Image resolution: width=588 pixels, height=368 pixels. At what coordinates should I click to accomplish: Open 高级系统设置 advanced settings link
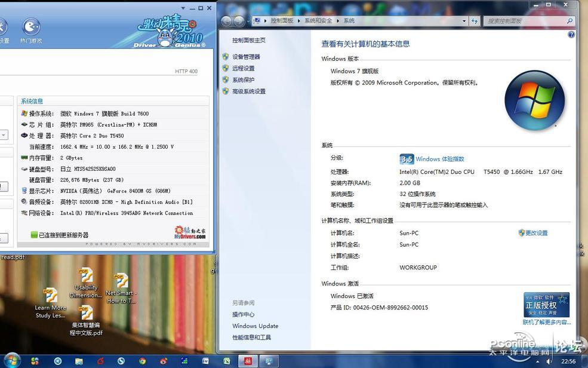[x=249, y=91]
